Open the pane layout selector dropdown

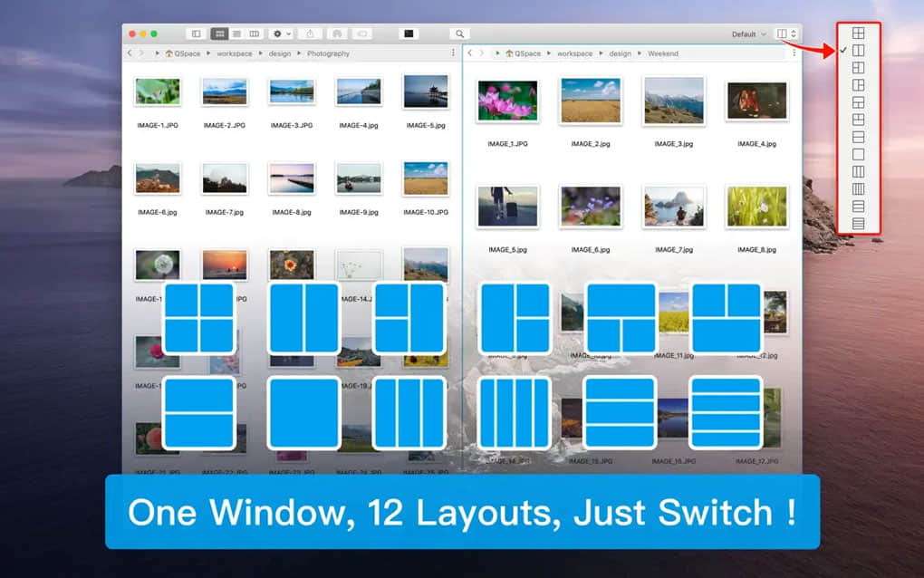coord(786,34)
